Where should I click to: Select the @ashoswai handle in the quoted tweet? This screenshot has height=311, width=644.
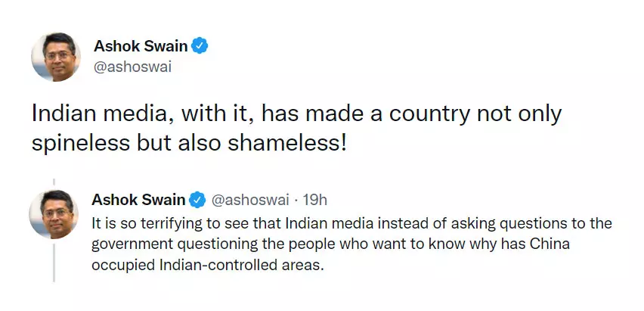[x=249, y=200]
